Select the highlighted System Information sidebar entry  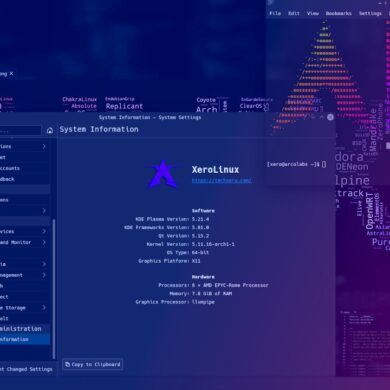25,339
